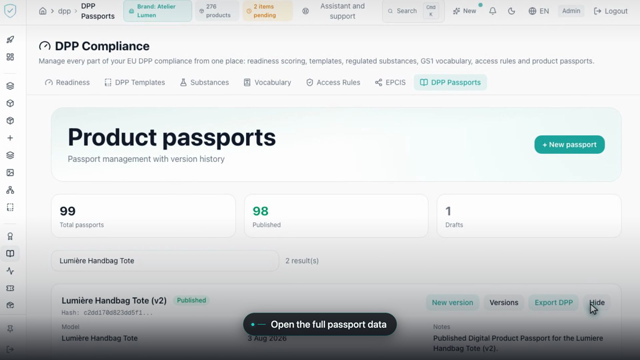Click the 99 Total passports card

point(143,216)
